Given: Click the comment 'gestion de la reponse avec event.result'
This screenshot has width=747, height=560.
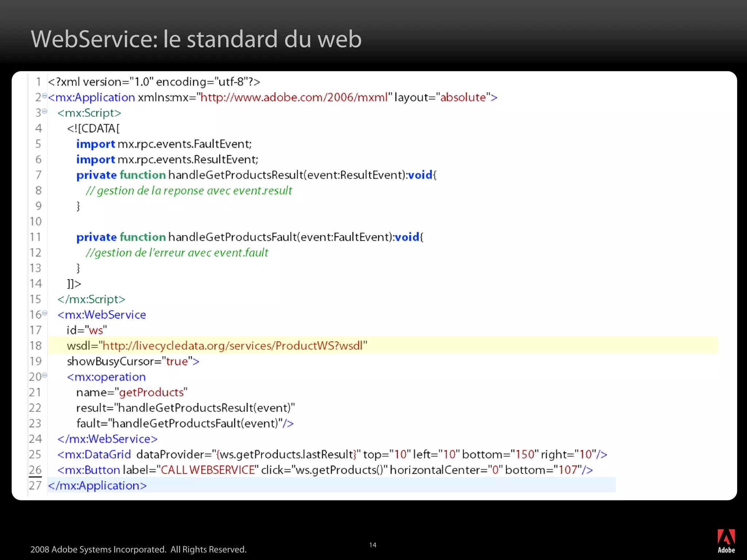Looking at the screenshot, I should (x=189, y=190).
